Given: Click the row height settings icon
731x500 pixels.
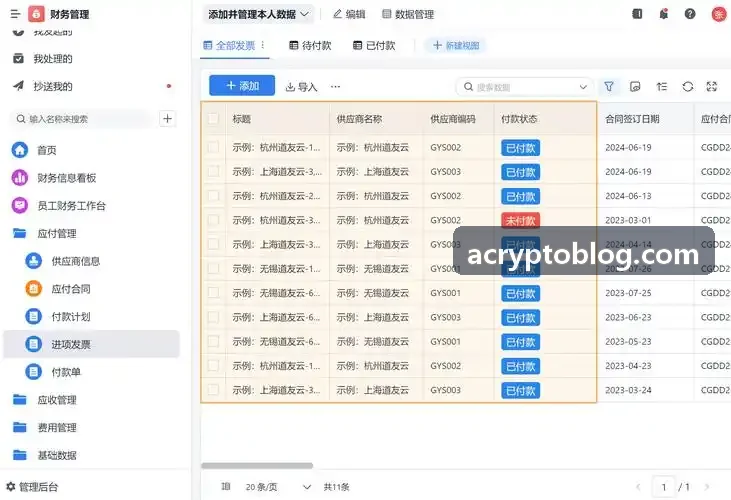Looking at the screenshot, I should pyautogui.click(x=662, y=87).
